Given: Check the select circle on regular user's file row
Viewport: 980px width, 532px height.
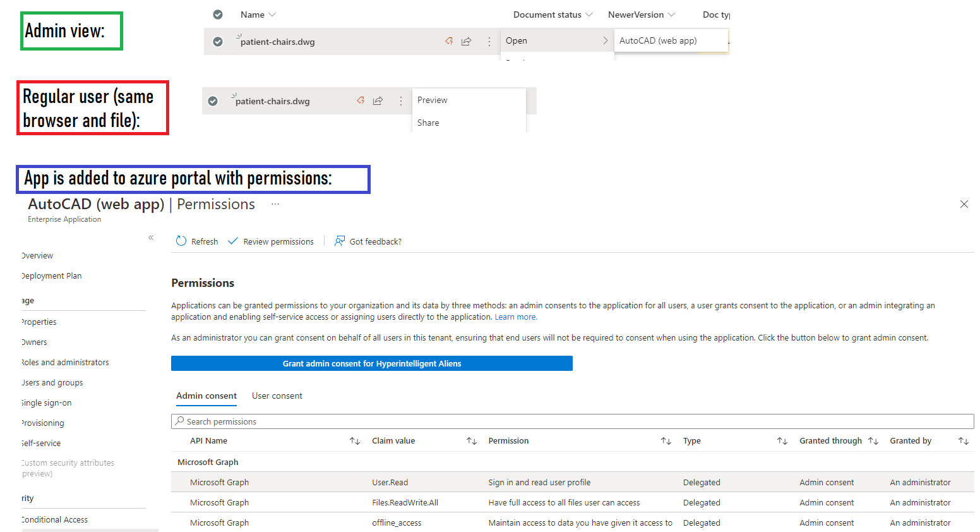Looking at the screenshot, I should (x=213, y=100).
